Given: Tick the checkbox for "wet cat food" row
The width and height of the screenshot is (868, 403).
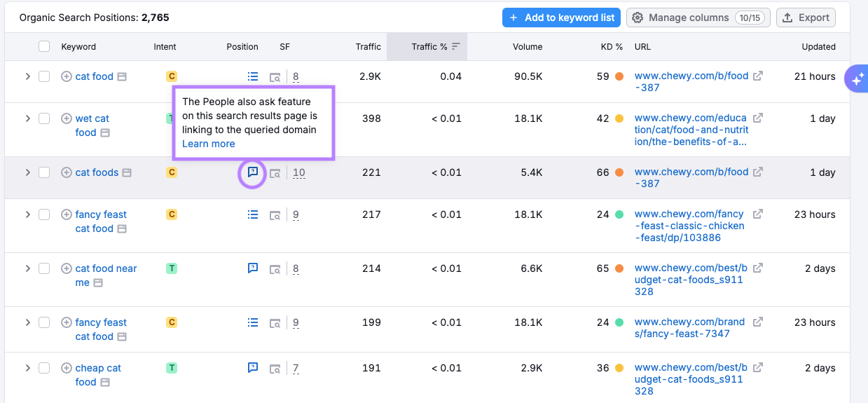Looking at the screenshot, I should click(44, 118).
